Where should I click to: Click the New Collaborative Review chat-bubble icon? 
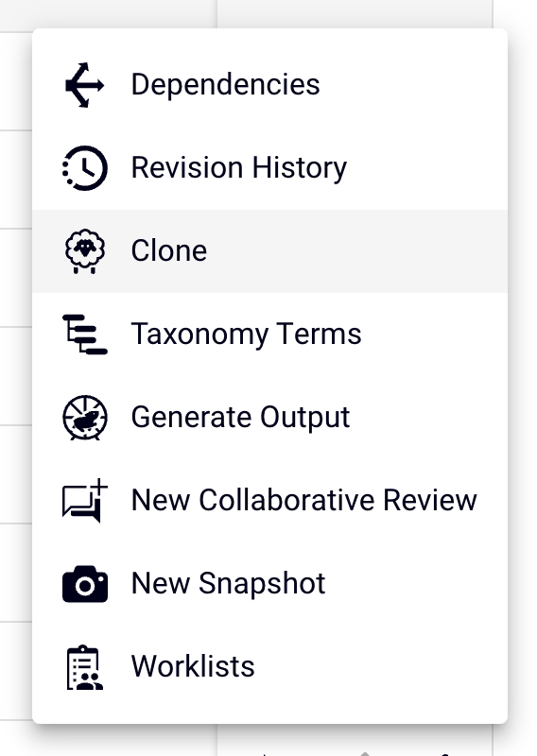[x=84, y=501]
